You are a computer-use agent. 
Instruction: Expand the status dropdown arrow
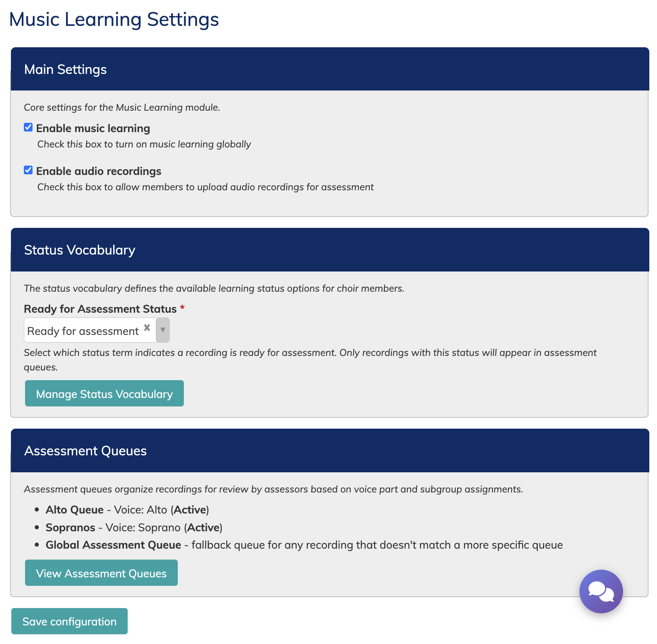pos(162,330)
